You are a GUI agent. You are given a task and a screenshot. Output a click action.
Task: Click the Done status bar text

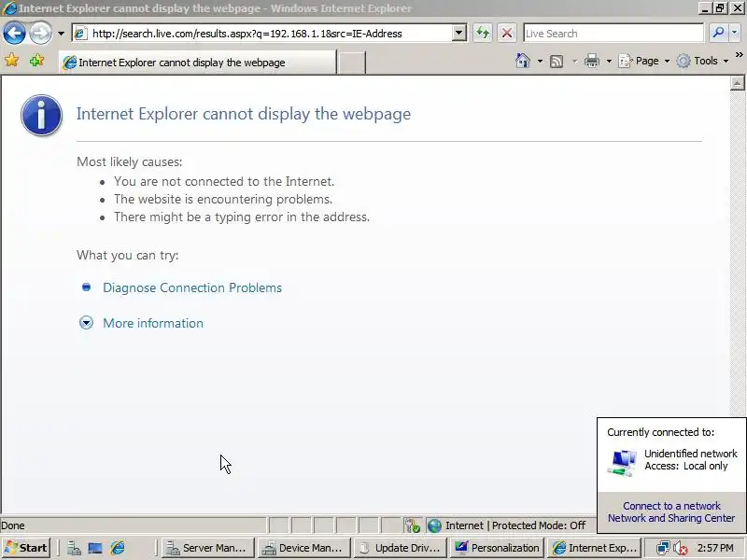coord(13,525)
